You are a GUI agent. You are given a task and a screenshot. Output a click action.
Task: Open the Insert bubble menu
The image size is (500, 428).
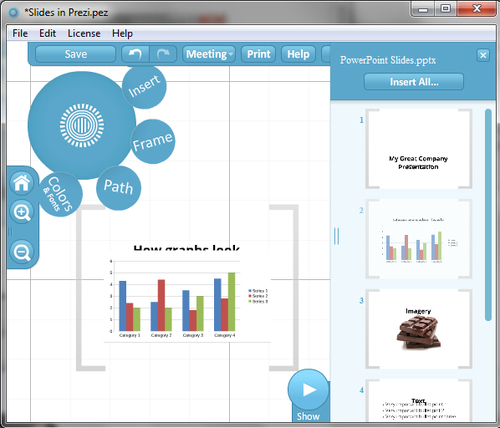pos(144,87)
